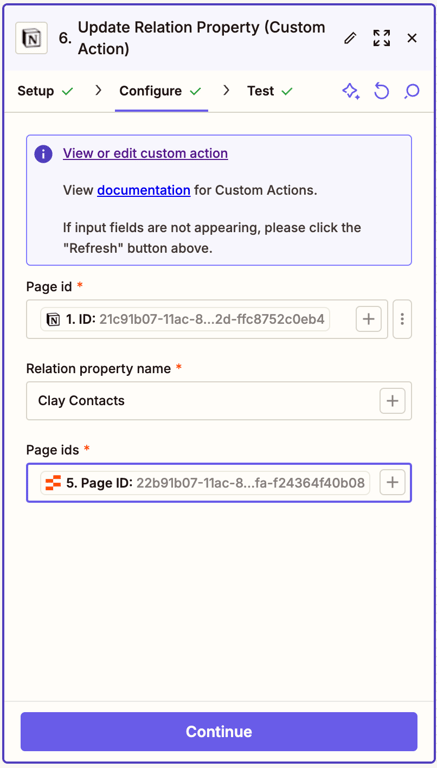Click the Continue button
437x768 pixels.
(218, 732)
